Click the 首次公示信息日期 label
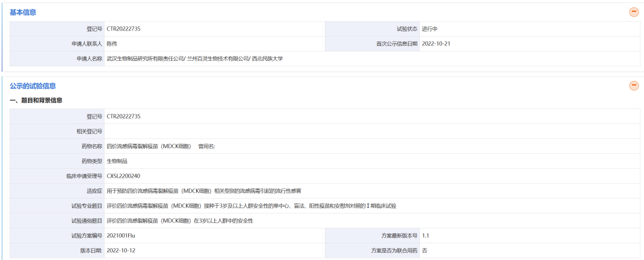644x260 pixels. pyautogui.click(x=397, y=44)
